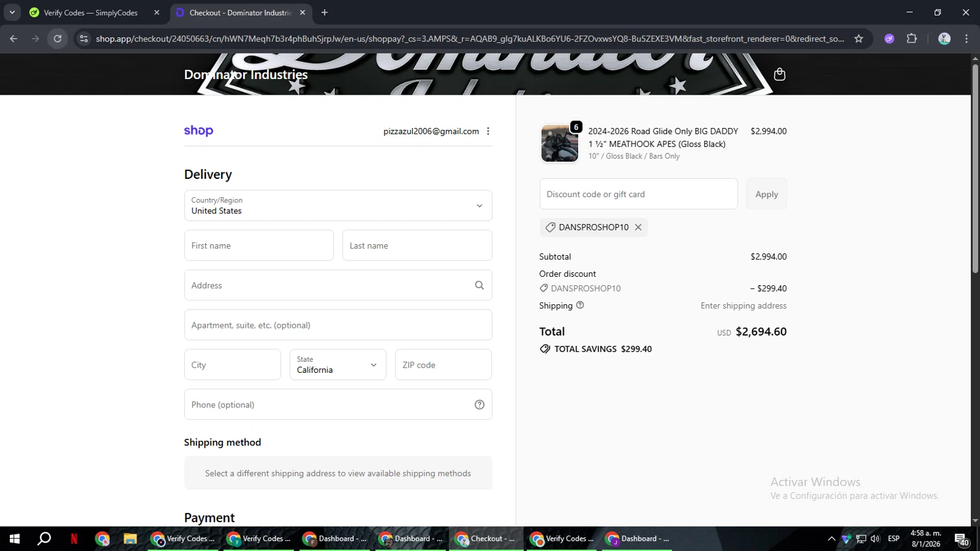Click the First name field

(x=259, y=245)
